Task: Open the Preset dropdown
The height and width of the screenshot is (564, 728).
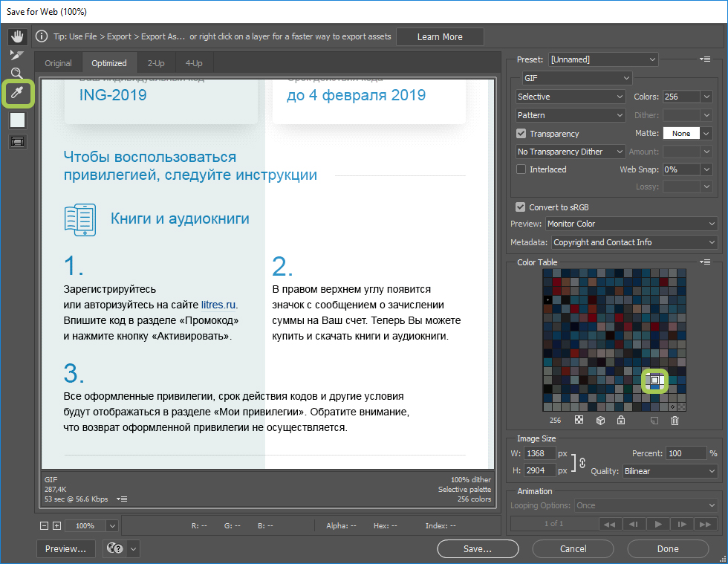Action: [x=603, y=59]
